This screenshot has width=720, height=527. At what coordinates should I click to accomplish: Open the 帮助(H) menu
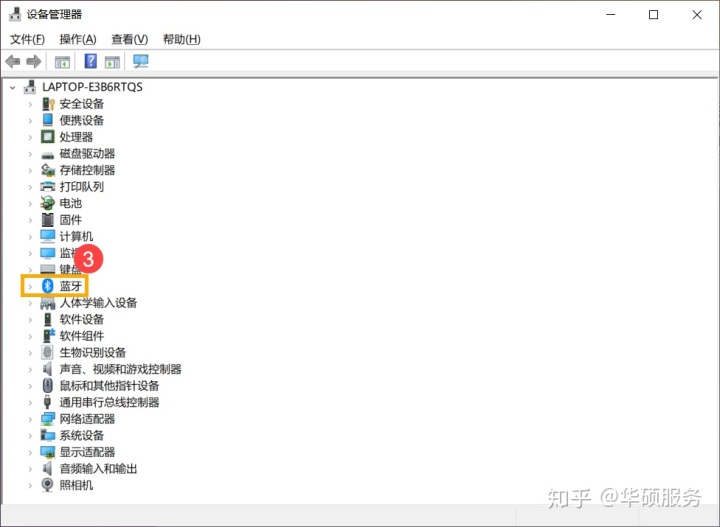[x=182, y=39]
